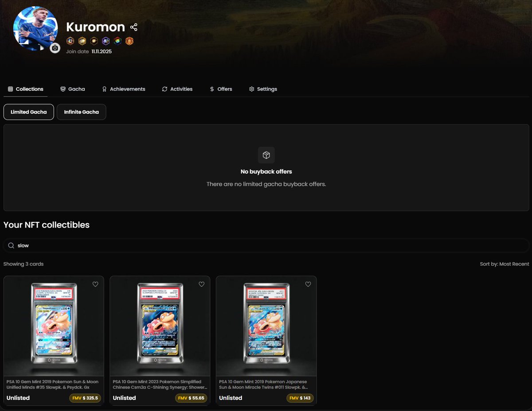Click the box icon above No buyback offers
Screen dimensions: 532x411
pos(266,155)
